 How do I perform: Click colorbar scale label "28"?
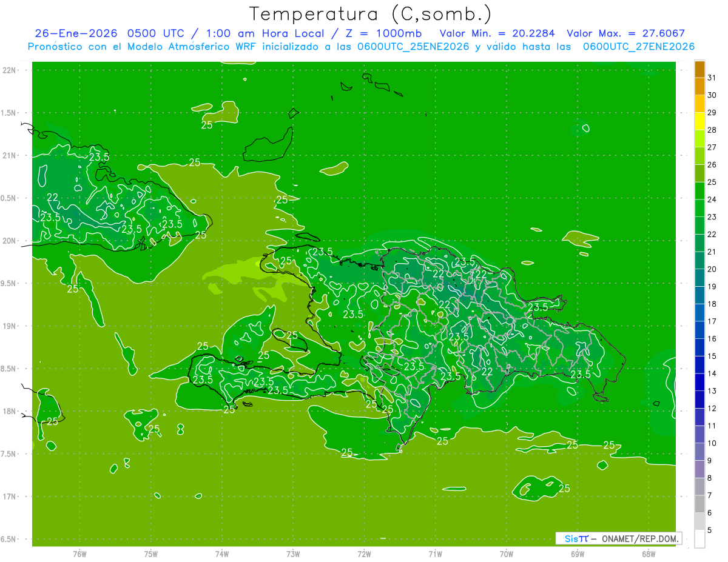[712, 130]
